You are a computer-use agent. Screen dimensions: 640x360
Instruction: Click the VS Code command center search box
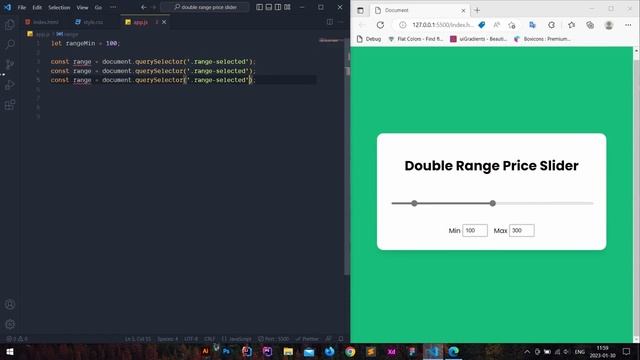pyautogui.click(x=205, y=7)
